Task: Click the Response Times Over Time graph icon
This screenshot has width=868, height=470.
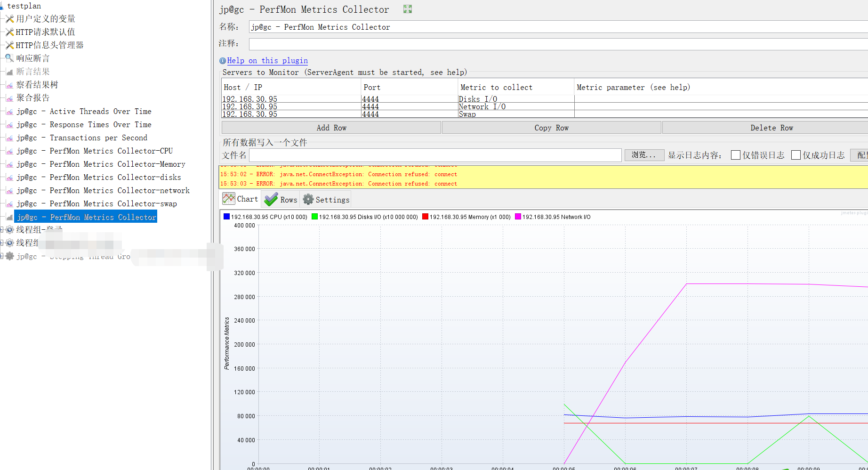Action: pyautogui.click(x=9, y=125)
